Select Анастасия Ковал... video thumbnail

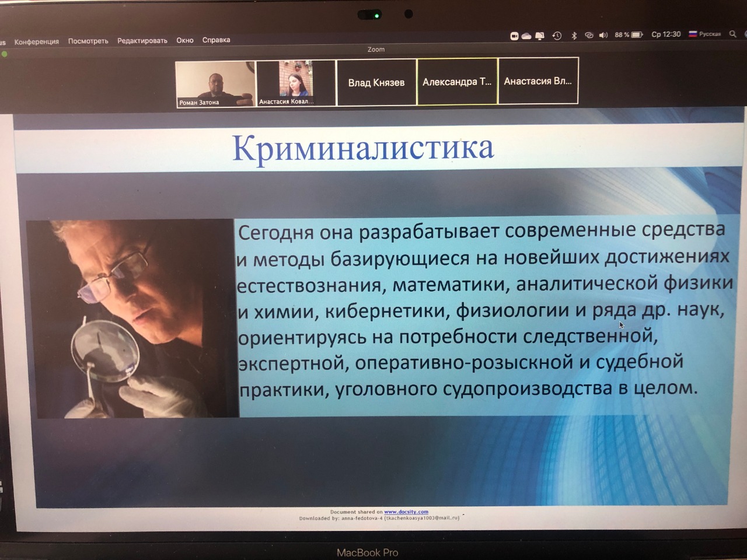point(296,83)
